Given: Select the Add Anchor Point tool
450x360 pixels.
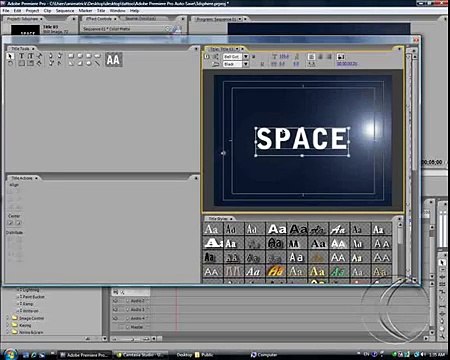Looking at the screenshot, I should [x=51, y=63].
